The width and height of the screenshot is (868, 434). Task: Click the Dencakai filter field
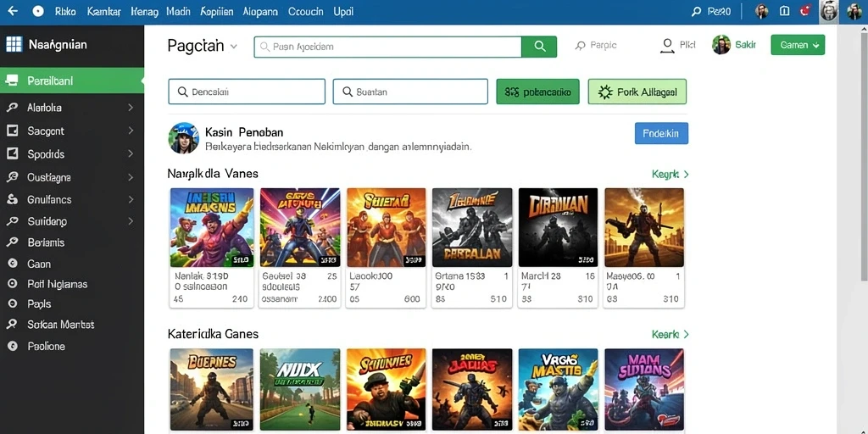click(247, 92)
